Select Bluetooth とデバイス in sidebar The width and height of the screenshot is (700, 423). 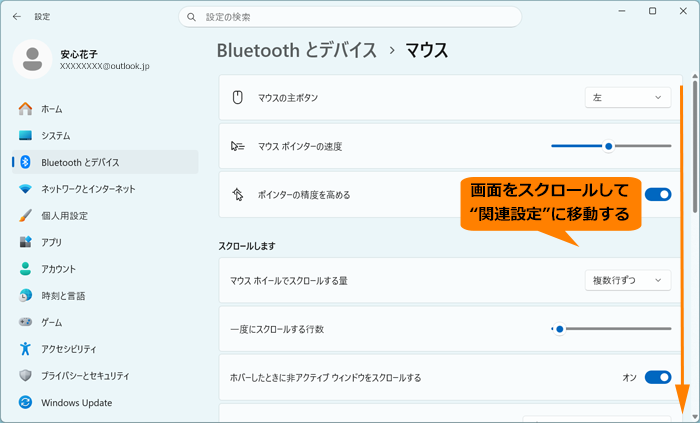point(105,162)
